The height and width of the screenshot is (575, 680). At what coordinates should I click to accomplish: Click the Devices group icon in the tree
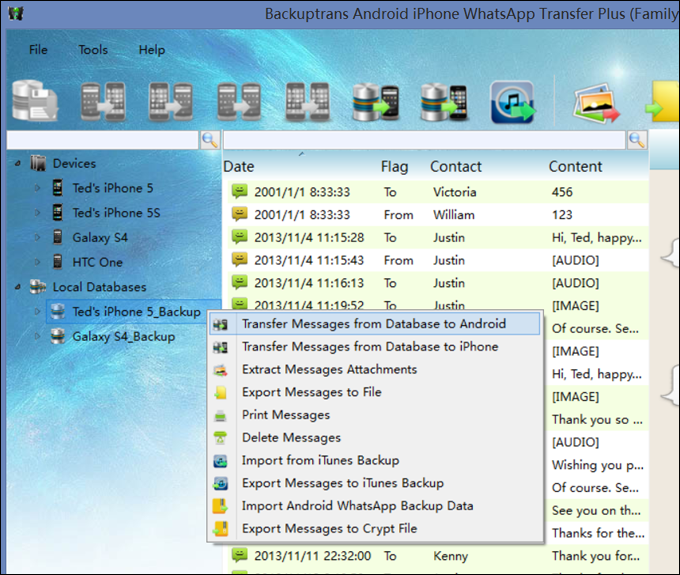point(38,163)
